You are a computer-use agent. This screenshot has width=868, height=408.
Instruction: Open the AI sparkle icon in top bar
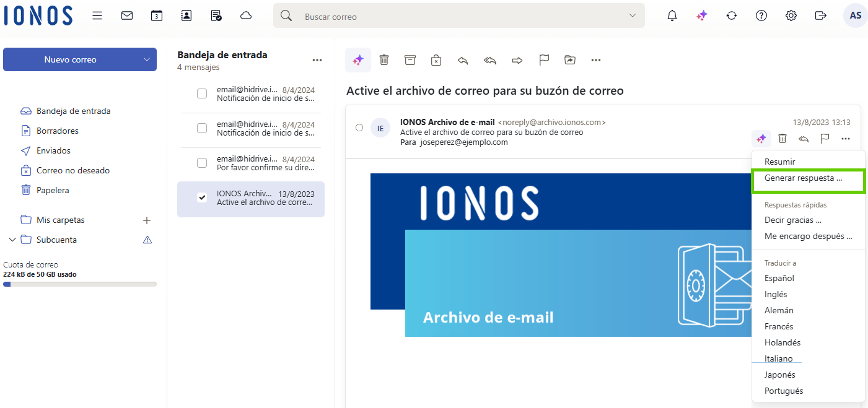702,15
